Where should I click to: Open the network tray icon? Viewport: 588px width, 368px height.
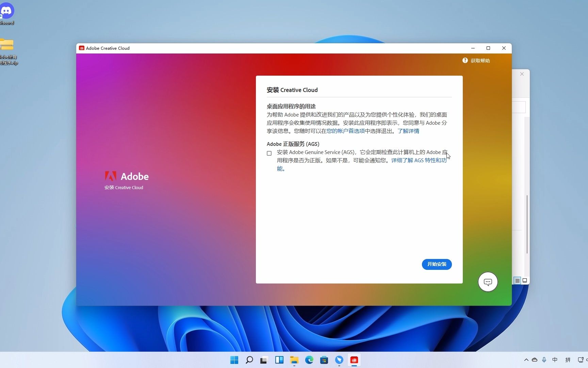581,360
